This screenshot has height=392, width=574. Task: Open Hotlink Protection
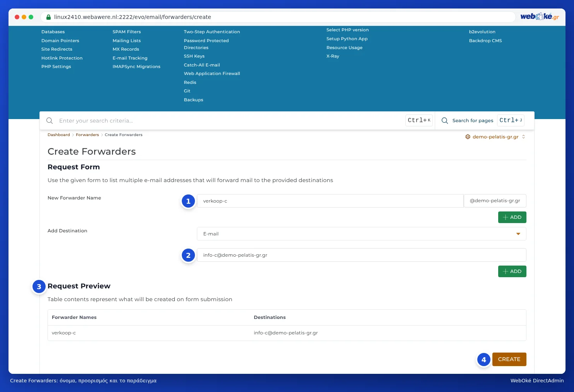pyautogui.click(x=62, y=58)
